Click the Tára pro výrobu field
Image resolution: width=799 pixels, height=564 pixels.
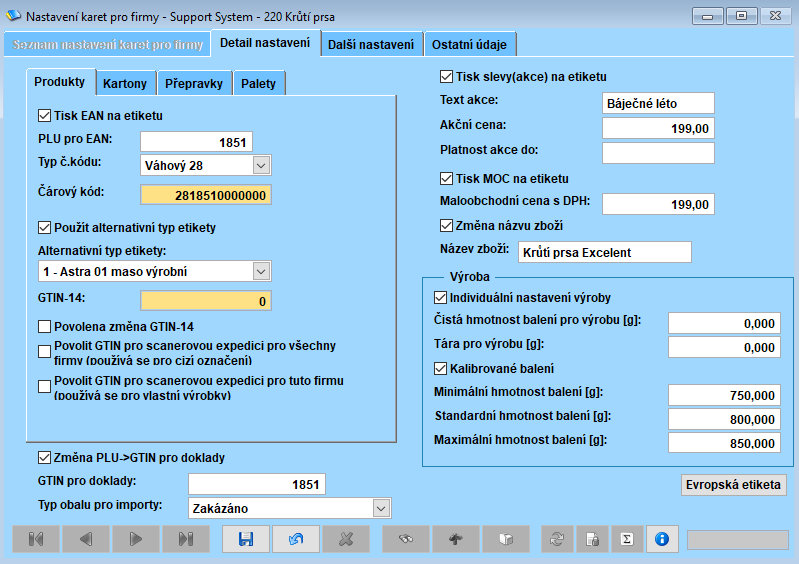pos(724,347)
